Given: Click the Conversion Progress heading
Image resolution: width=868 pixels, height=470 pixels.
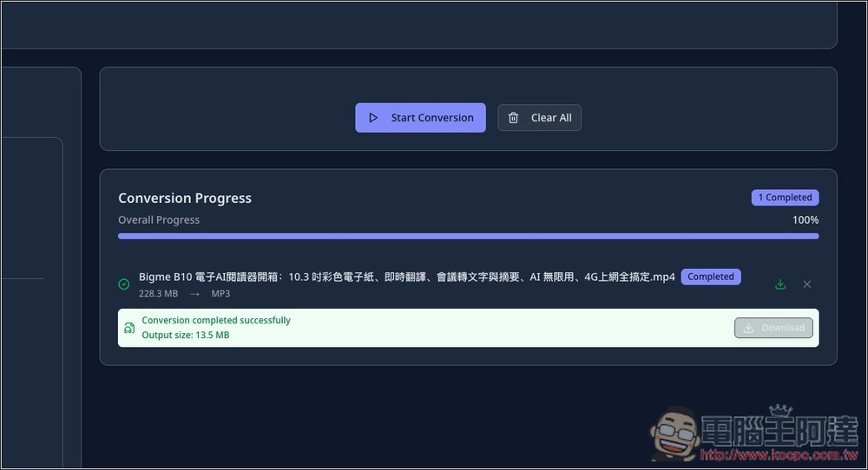Looking at the screenshot, I should point(185,198).
